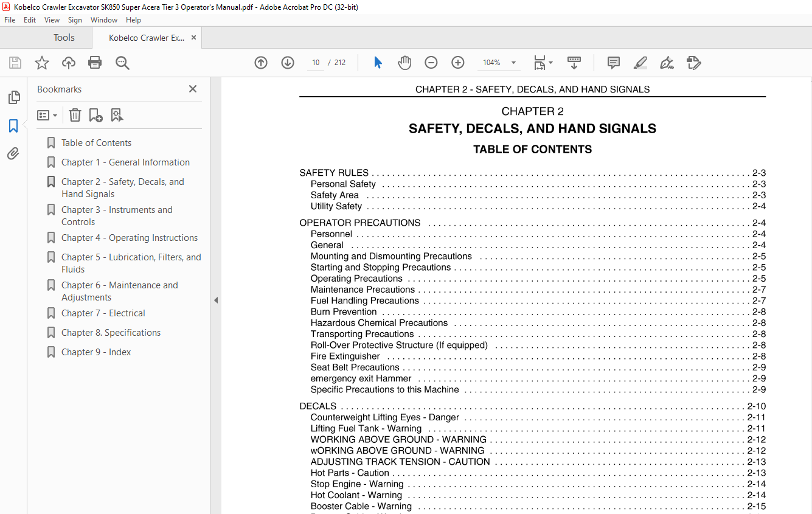This screenshot has height=514, width=812.
Task: Click the Save file icon
Action: [x=15, y=63]
